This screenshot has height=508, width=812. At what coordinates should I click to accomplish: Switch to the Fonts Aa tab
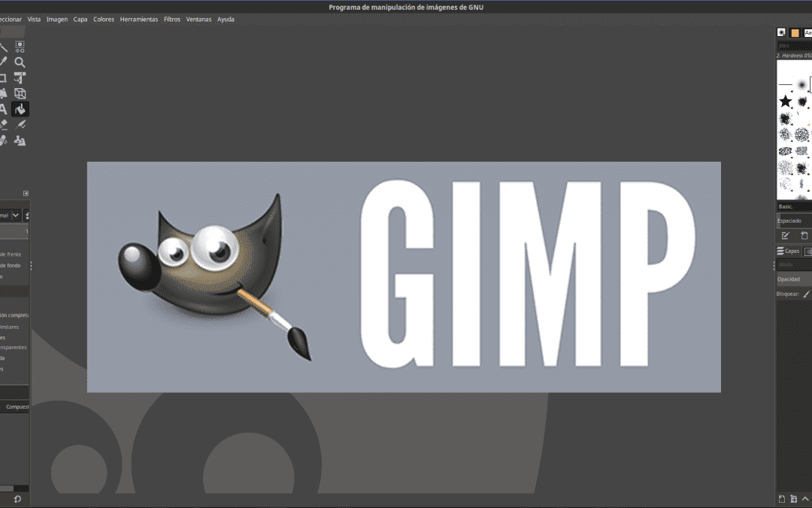(807, 33)
